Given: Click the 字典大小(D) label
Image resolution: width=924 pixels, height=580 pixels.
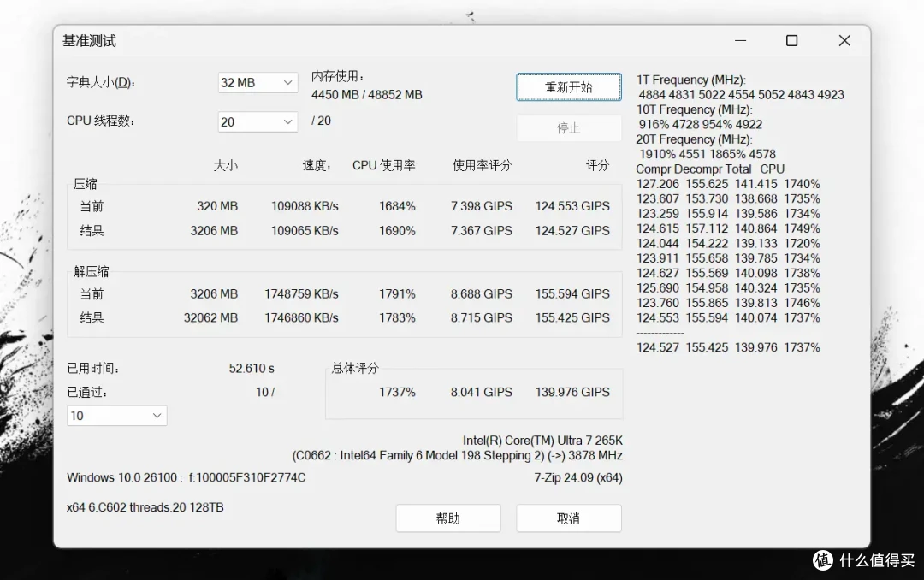Looking at the screenshot, I should click(101, 82).
